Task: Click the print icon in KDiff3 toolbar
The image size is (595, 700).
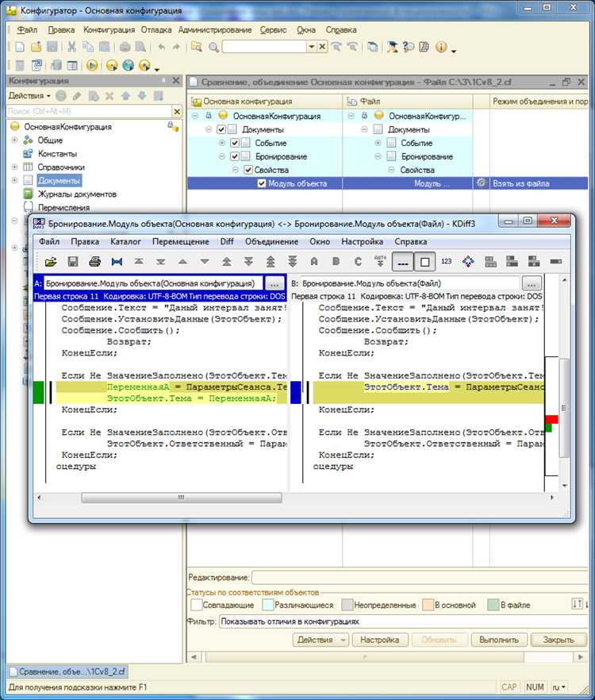Action: click(94, 261)
